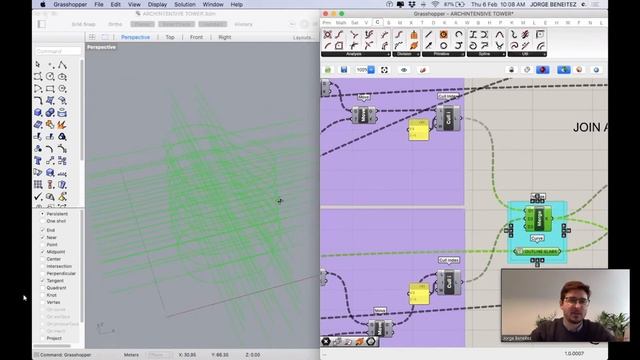Click the line primitive component icon
Image resolution: width=640 pixels, height=360 pixels.
tap(429, 35)
